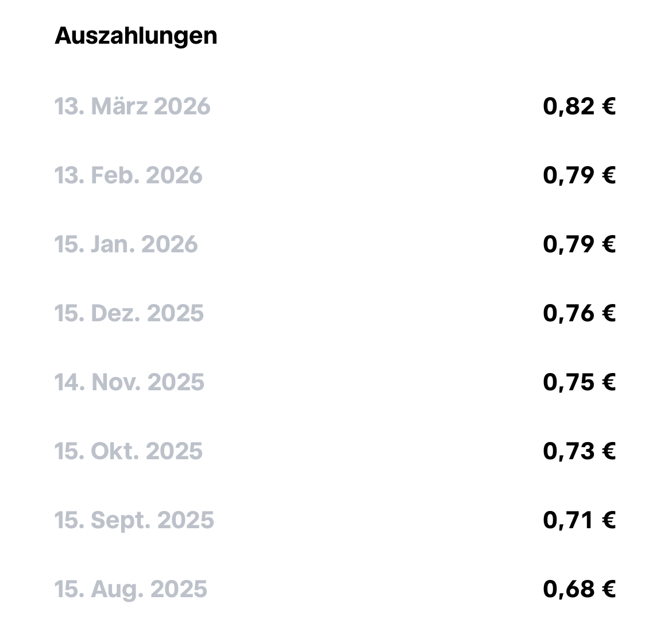Select the 0,75 € payout amount
This screenshot has width=672, height=638.
tap(579, 382)
